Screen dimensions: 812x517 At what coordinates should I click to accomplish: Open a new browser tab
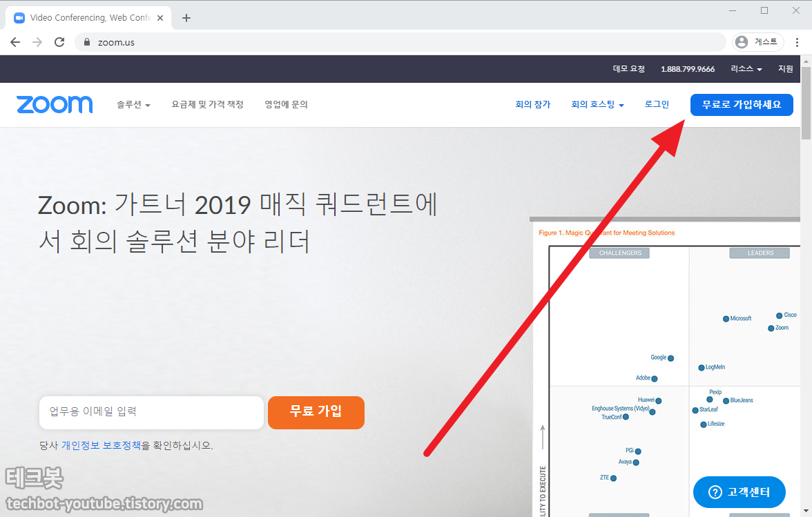coord(186,18)
